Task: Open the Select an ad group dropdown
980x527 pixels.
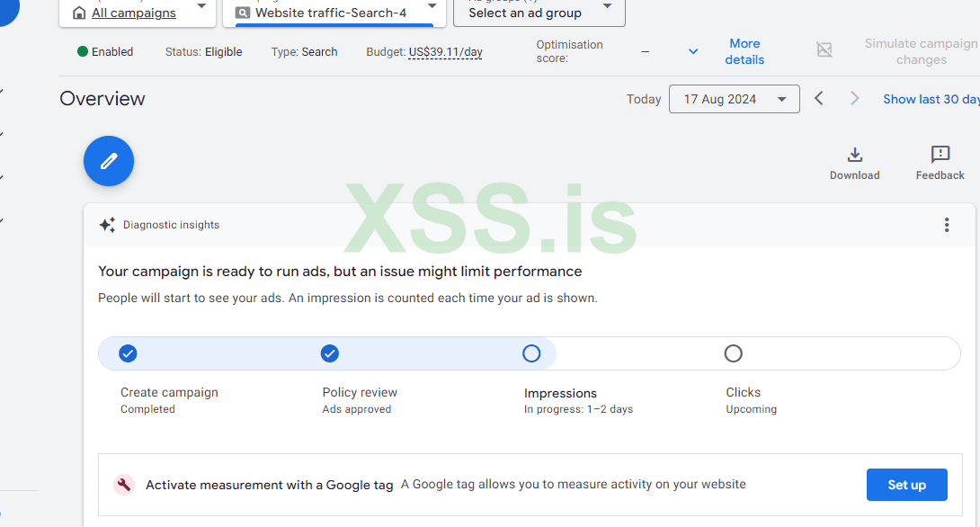Action: pyautogui.click(x=607, y=6)
